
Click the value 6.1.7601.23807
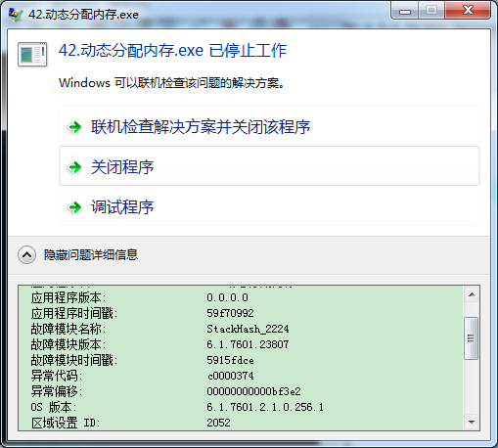(248, 344)
